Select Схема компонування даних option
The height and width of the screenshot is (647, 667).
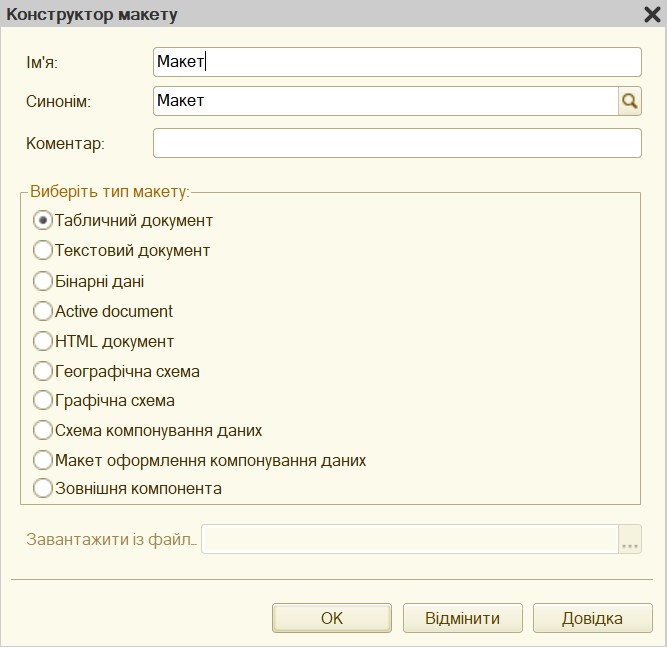tap(43, 430)
